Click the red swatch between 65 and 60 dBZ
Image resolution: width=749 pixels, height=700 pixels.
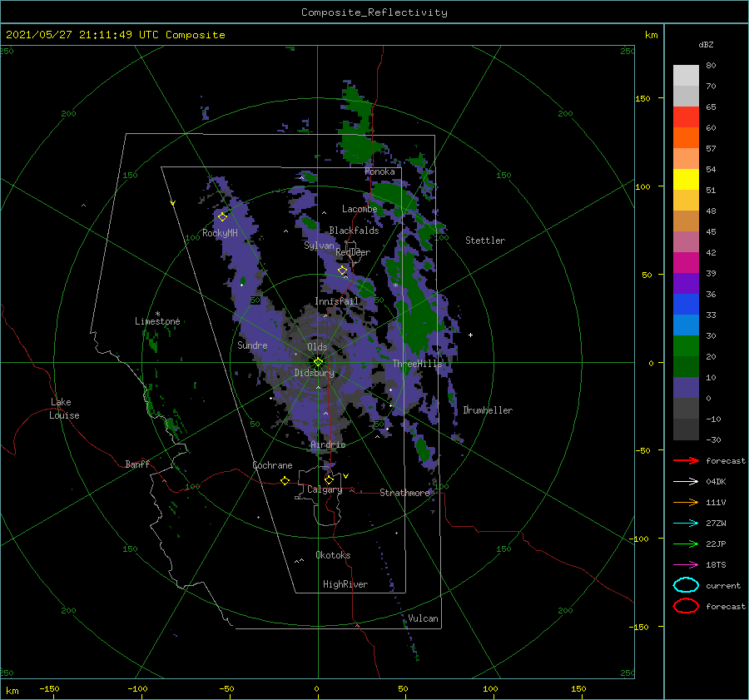686,117
